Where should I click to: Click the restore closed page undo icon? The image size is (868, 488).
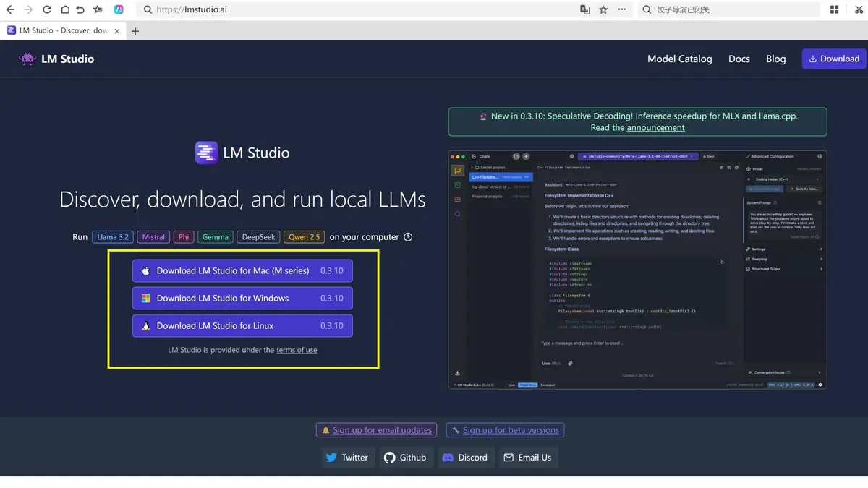pos(80,10)
